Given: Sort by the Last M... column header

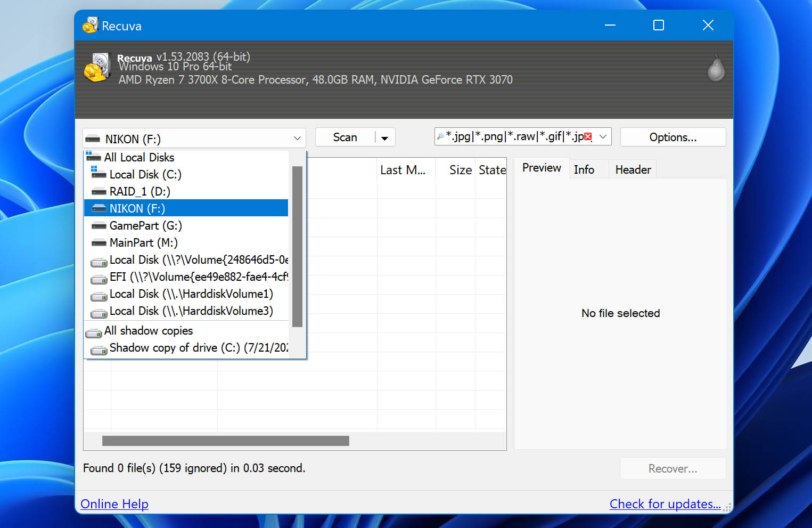Looking at the screenshot, I should 406,170.
